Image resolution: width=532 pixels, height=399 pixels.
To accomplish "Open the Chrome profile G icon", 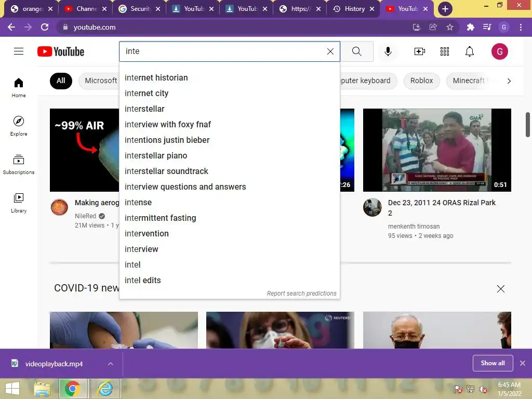I will (x=504, y=27).
